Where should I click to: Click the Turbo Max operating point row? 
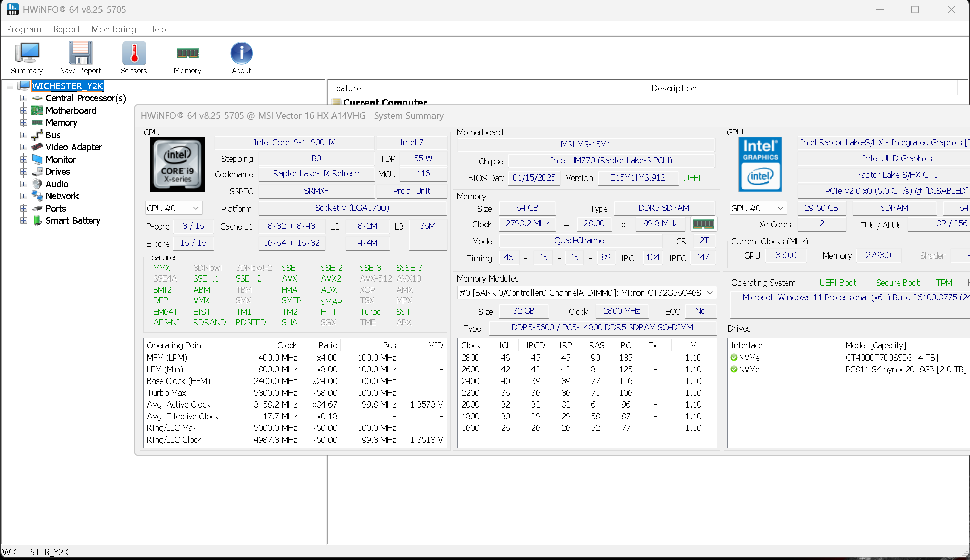point(295,393)
